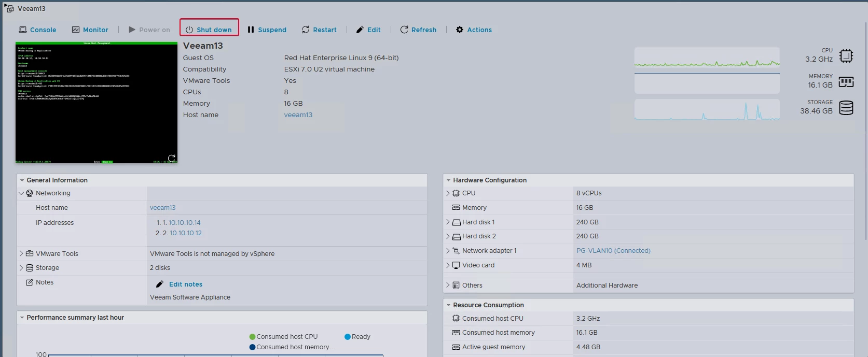Expand the CPU hardware row
Viewport: 868px width, 357px height.
pos(448,193)
